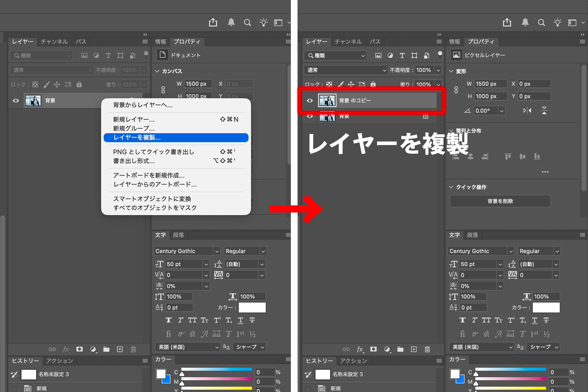This screenshot has height=392, width=588.
Task: Collapse the カンバス section
Action: click(157, 71)
